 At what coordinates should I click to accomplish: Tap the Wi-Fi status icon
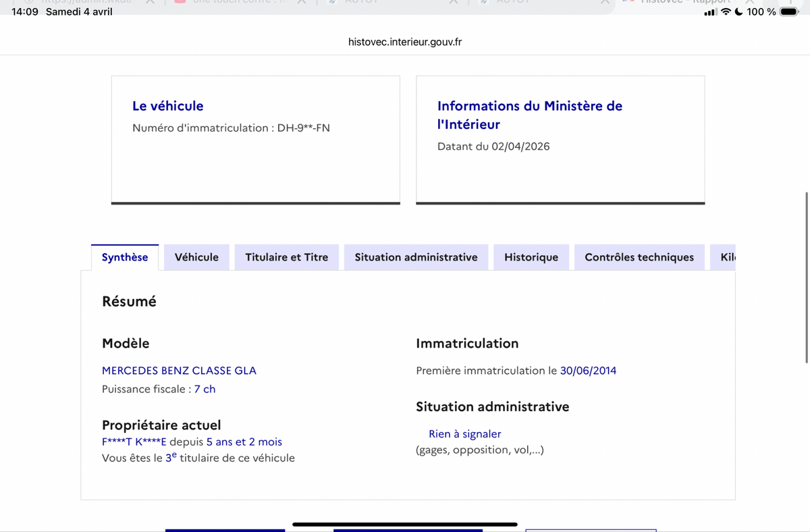726,12
